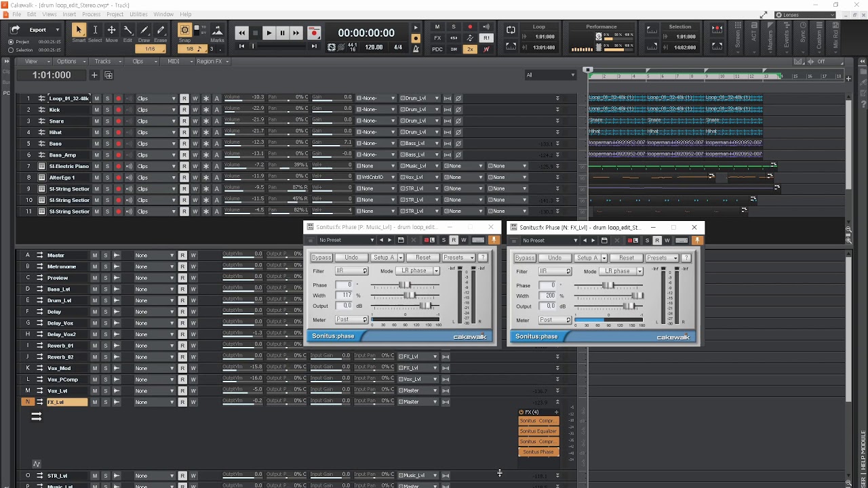The height and width of the screenshot is (488, 868).
Task: Solo the Snare track
Action: click(106, 121)
